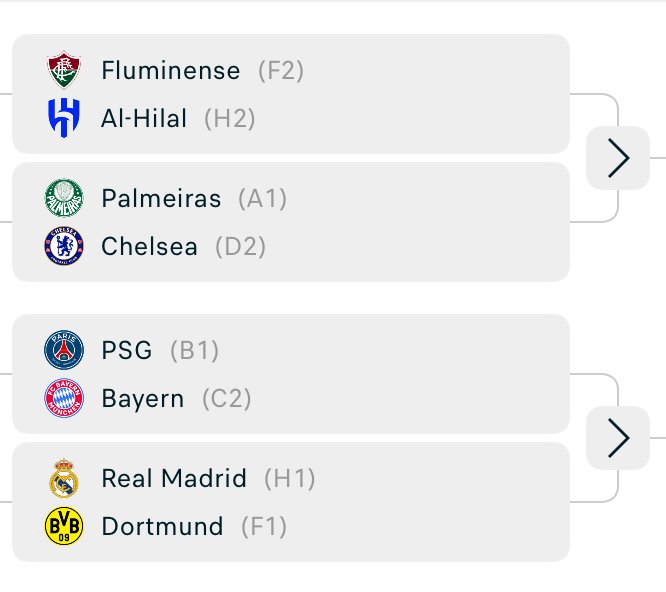Screen dimensions: 666x592
Task: Choose PSG team name text
Action: [127, 351]
